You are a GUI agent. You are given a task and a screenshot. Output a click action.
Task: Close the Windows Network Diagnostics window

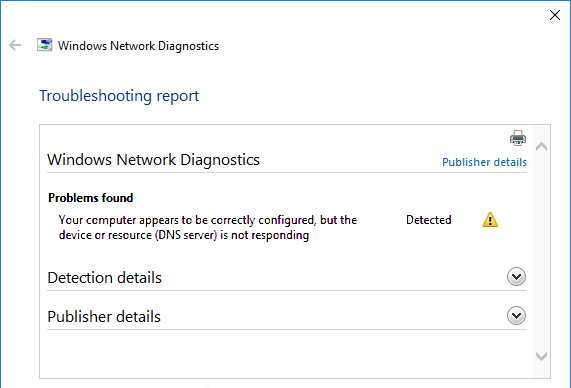pyautogui.click(x=555, y=15)
